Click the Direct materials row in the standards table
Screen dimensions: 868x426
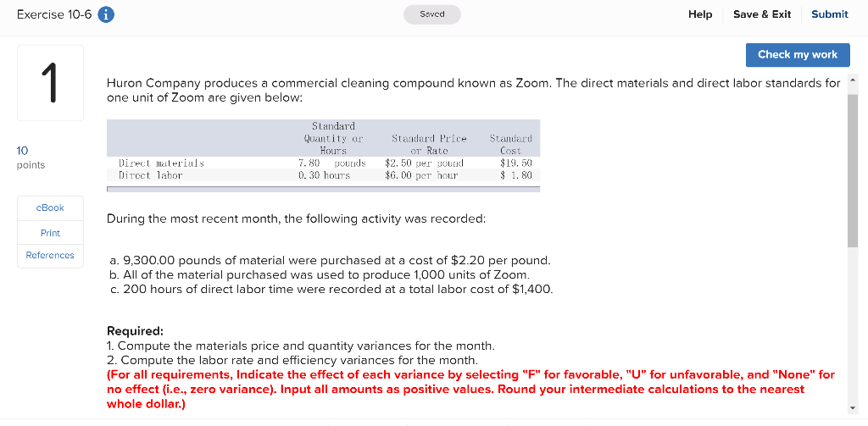coord(161,163)
